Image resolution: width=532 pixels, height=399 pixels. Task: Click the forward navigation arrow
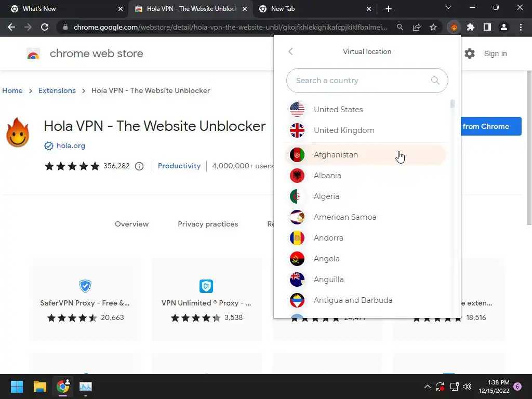point(28,27)
